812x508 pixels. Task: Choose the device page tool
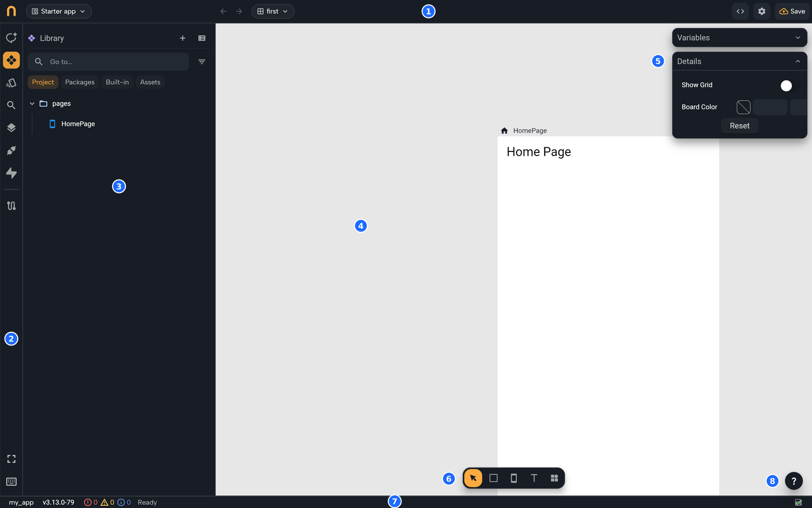tap(514, 478)
